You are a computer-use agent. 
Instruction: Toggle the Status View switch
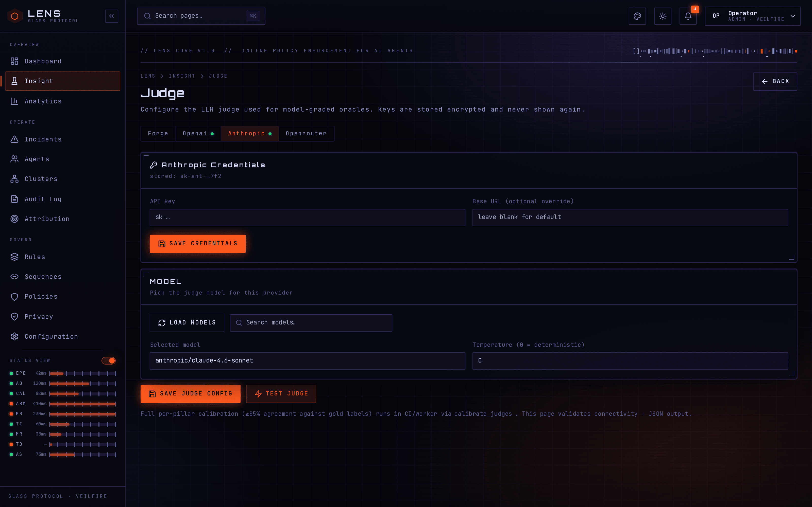tap(108, 360)
